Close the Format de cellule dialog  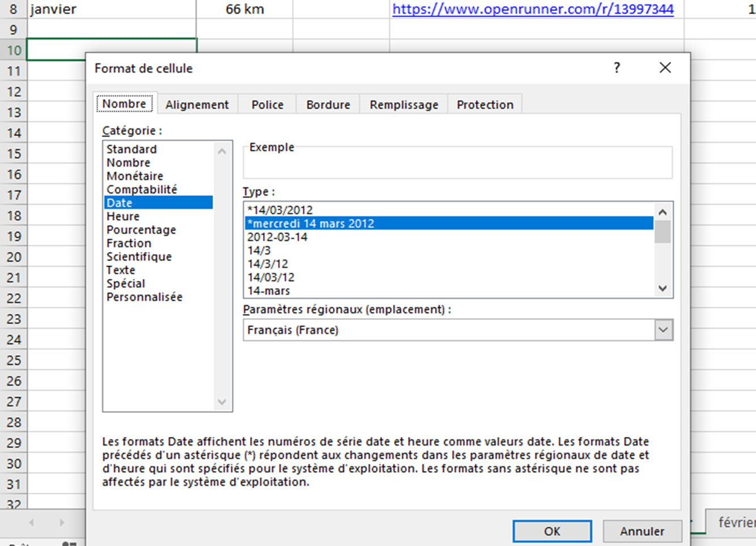[665, 68]
